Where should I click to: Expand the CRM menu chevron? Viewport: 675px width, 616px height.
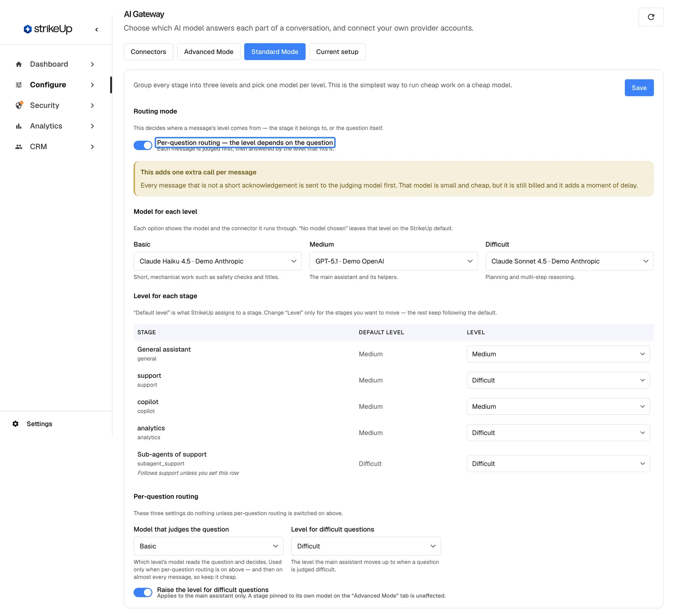(x=92, y=147)
